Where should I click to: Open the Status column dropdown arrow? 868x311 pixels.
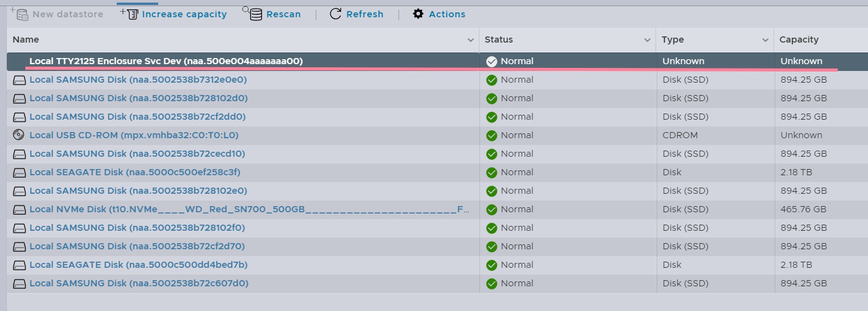click(647, 40)
